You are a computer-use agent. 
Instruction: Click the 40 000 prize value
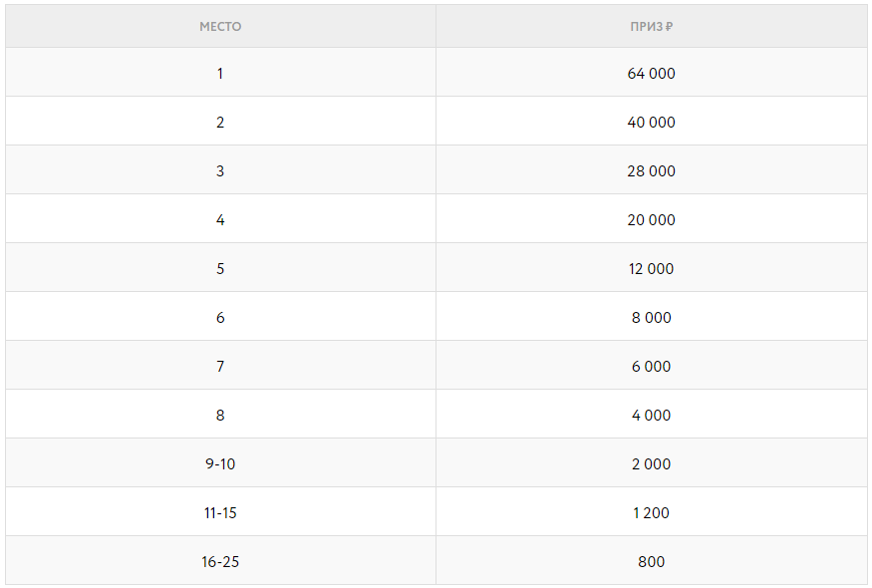point(651,123)
